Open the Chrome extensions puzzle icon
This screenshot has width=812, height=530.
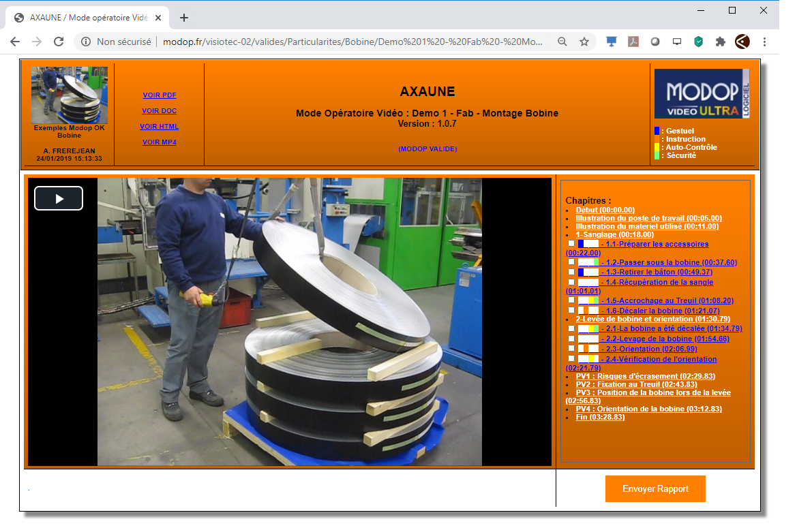[720, 42]
